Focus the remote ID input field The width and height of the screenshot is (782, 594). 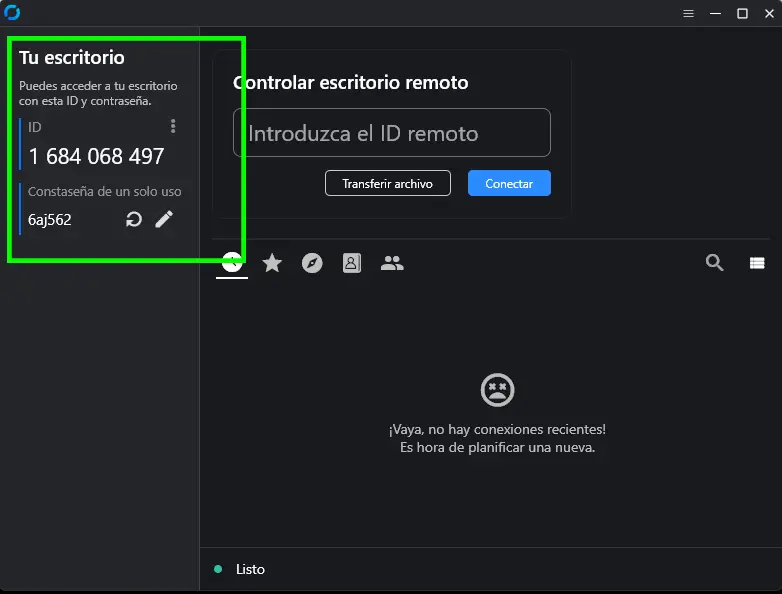(391, 133)
